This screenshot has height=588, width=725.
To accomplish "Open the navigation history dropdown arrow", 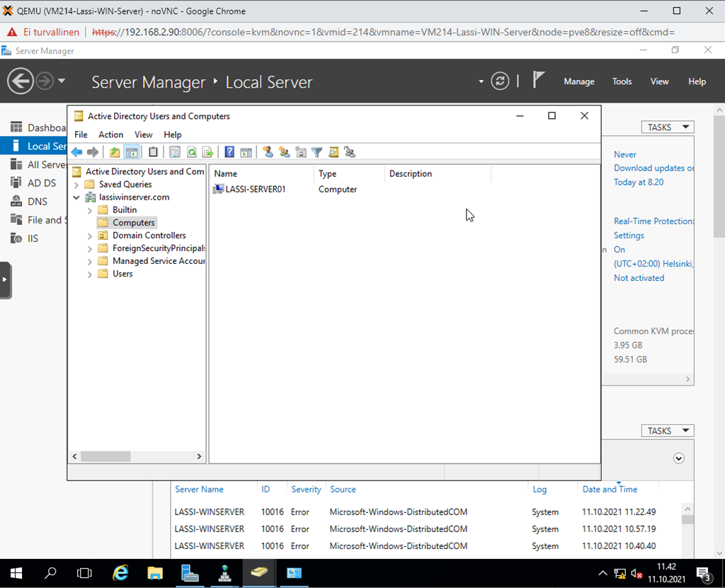I will tap(62, 81).
